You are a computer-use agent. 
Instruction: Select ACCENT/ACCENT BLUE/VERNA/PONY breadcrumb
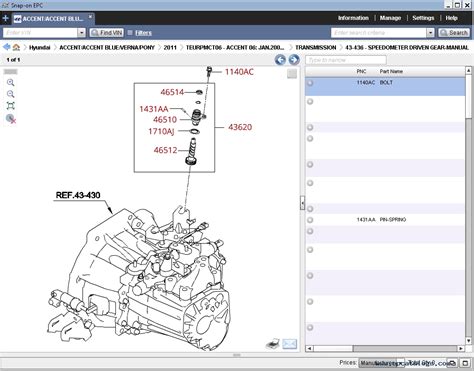[107, 47]
